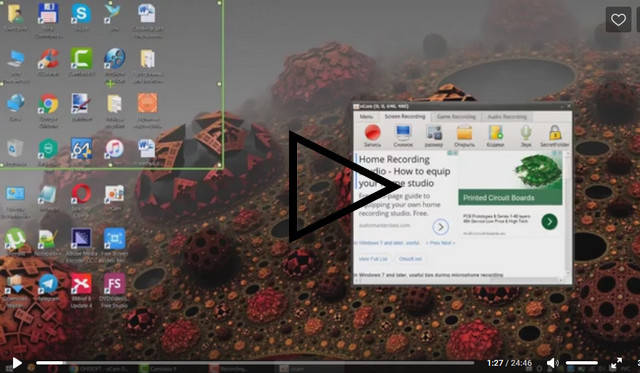Screen dimensions: 640x373
Task: Click the heart favorite button on video
Action: coord(618,19)
